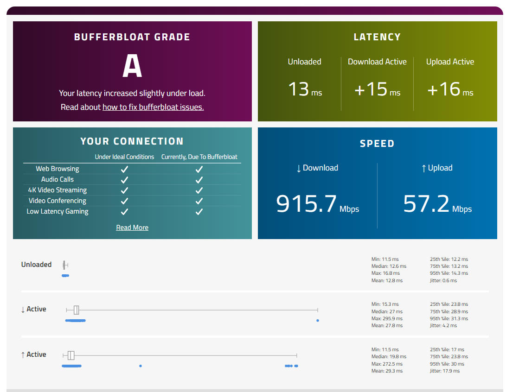
Task: Click the 4K Video Streaming ideal conditions checkmark
Action: pos(124,190)
